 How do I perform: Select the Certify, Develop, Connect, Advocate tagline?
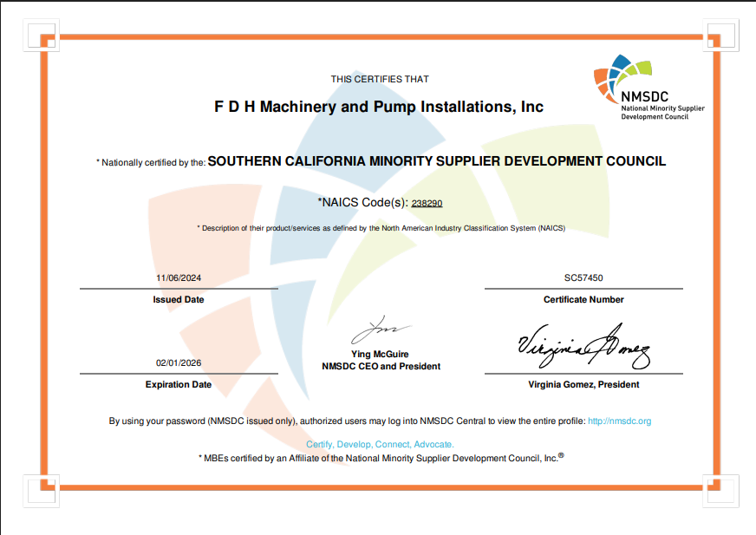[379, 443]
